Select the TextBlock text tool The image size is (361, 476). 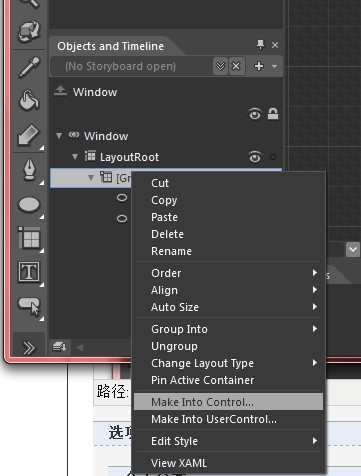[x=29, y=272]
